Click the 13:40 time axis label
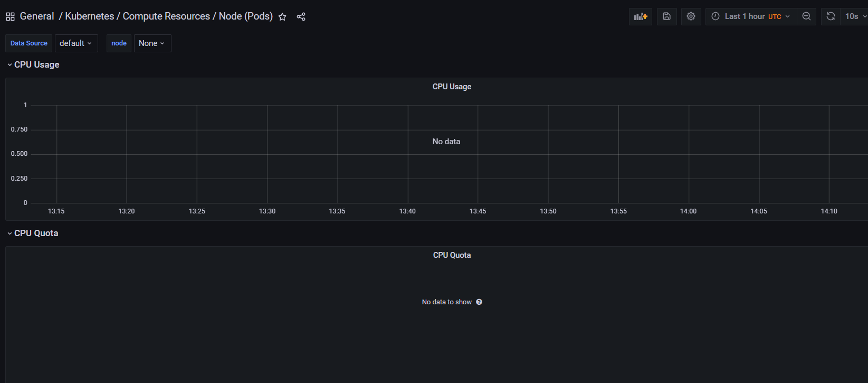This screenshot has width=868, height=383. pos(407,211)
